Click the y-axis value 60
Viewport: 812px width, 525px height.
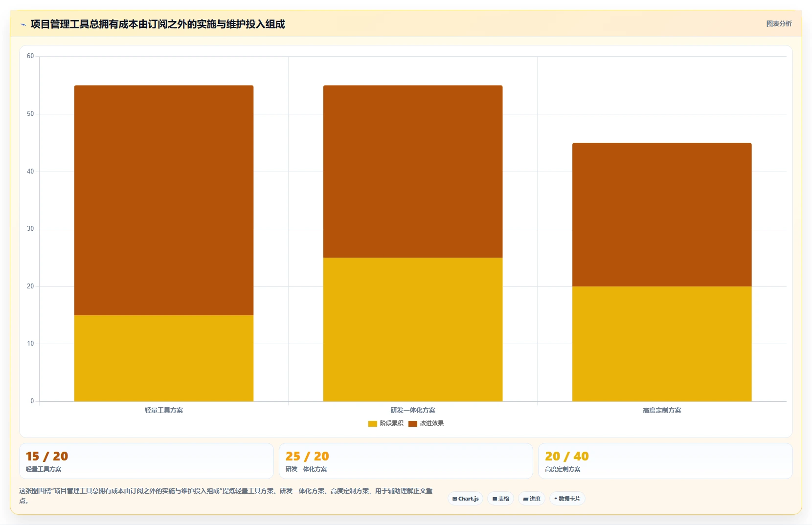(30, 56)
